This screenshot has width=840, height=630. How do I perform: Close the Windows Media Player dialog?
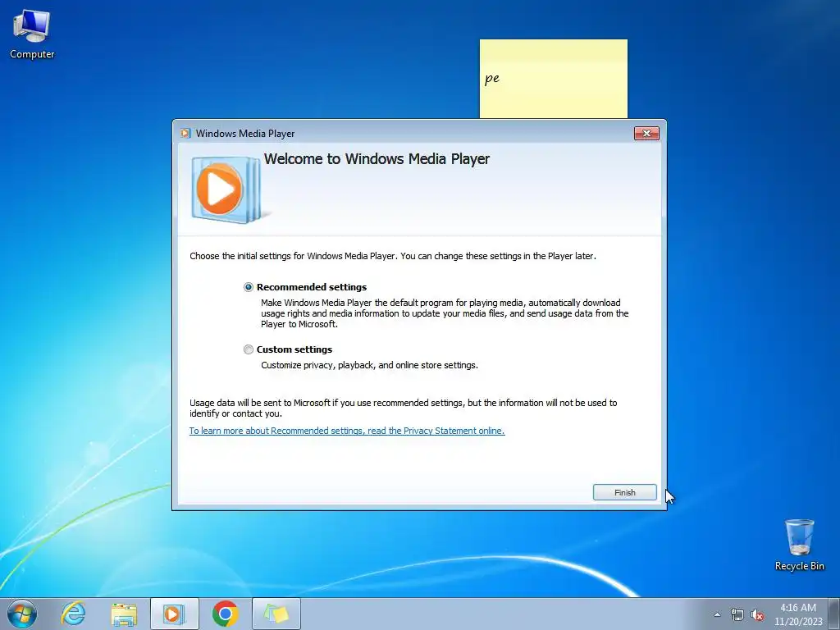point(646,134)
